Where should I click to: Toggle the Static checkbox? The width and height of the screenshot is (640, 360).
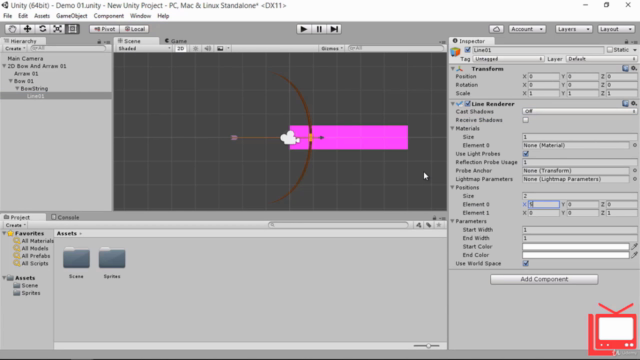tap(610, 50)
